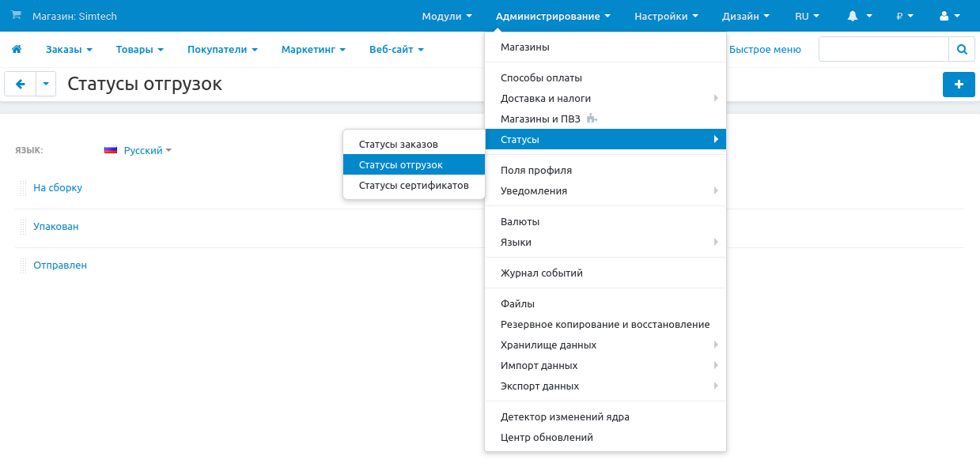Click the back arrow button
This screenshot has width=980, height=467.
(21, 84)
